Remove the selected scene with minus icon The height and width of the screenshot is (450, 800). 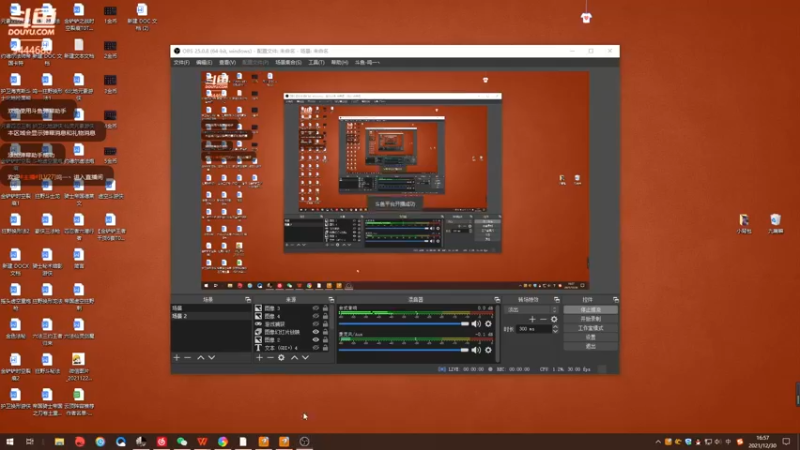(x=188, y=358)
